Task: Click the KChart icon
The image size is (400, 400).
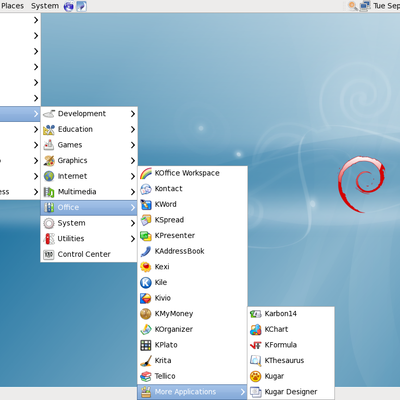Action: point(256,329)
